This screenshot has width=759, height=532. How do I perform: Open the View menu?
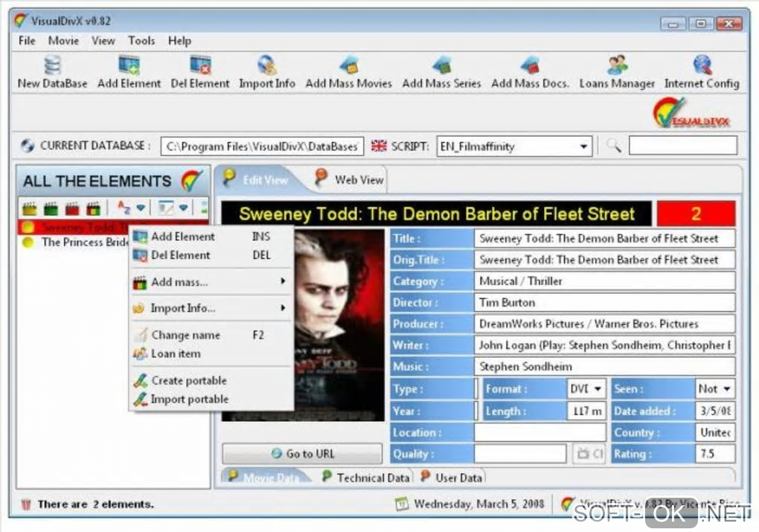103,41
